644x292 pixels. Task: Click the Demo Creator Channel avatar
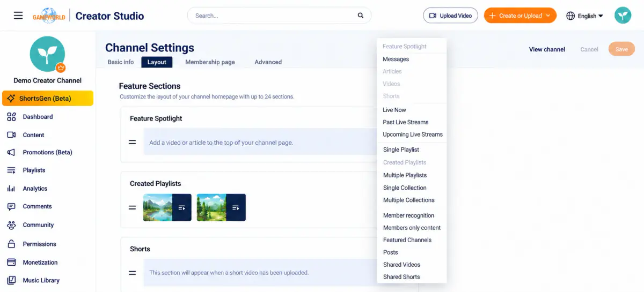(47, 54)
